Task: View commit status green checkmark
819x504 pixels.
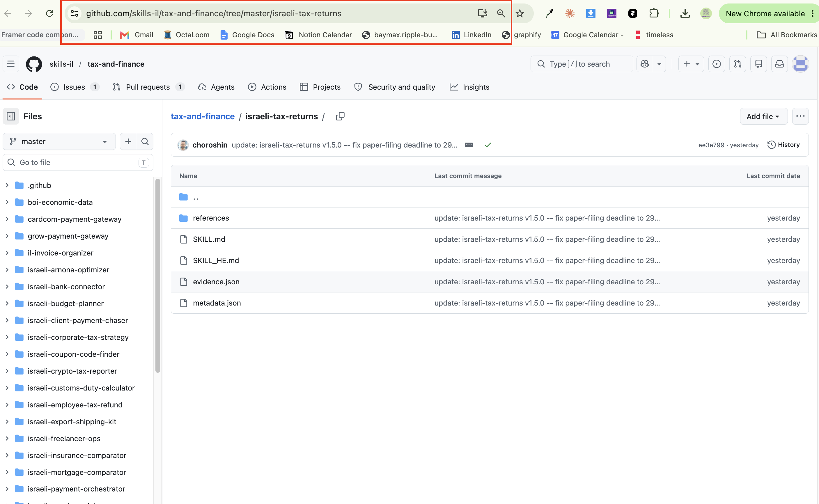Action: [x=488, y=145]
